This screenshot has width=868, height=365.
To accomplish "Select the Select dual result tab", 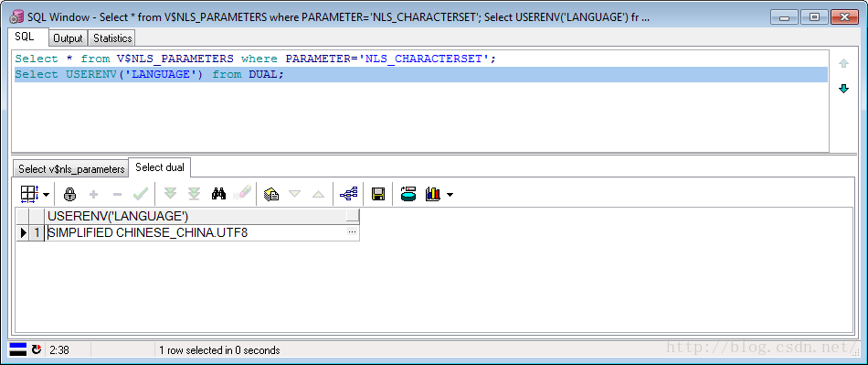I will (160, 167).
